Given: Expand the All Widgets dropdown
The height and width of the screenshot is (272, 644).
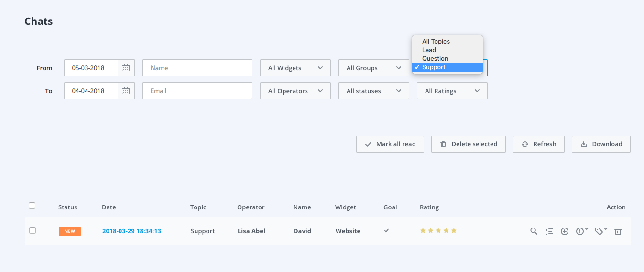Looking at the screenshot, I should click(295, 68).
